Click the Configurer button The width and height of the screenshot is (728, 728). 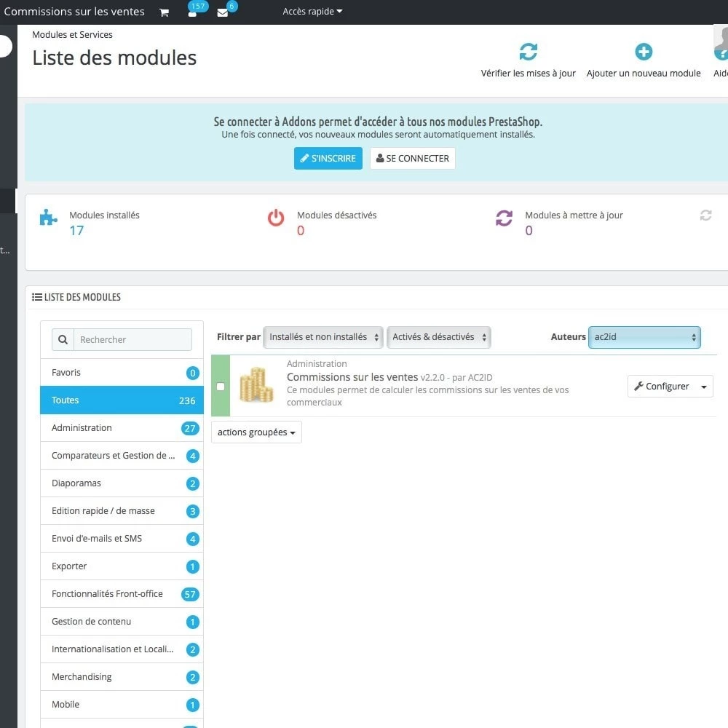click(662, 387)
